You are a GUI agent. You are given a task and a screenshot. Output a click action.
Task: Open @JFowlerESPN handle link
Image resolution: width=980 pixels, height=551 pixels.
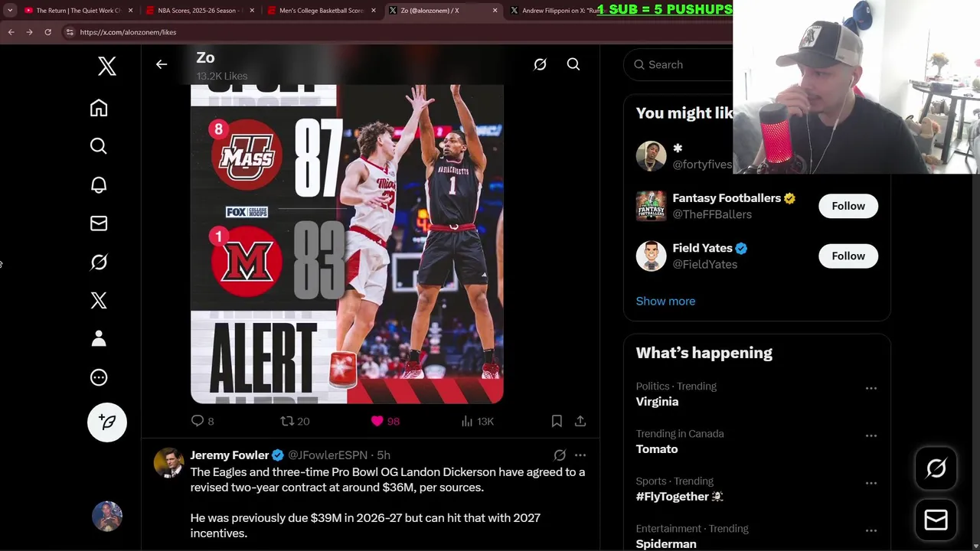pyautogui.click(x=327, y=455)
